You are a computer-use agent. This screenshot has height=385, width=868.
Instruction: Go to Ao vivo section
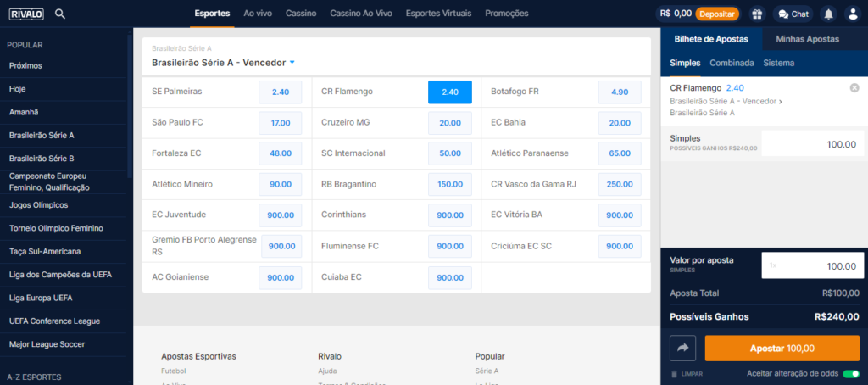(258, 14)
